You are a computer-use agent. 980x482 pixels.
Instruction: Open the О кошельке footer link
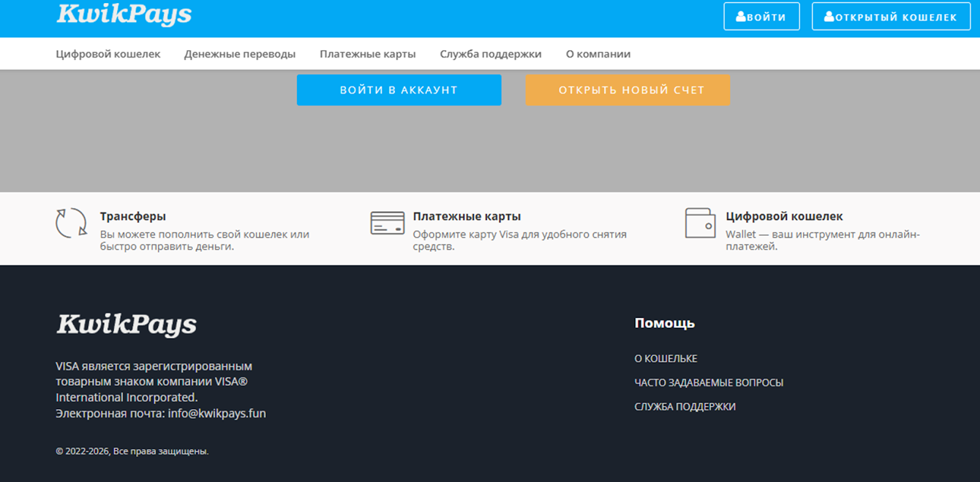pos(666,359)
